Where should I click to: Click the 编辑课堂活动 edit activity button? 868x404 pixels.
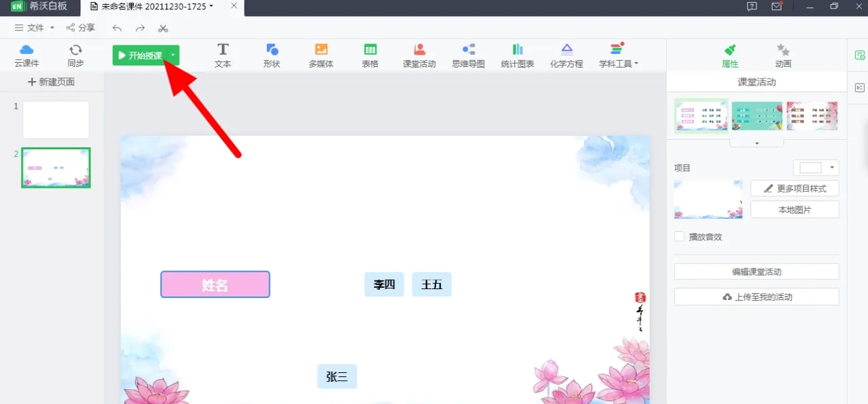click(x=756, y=271)
